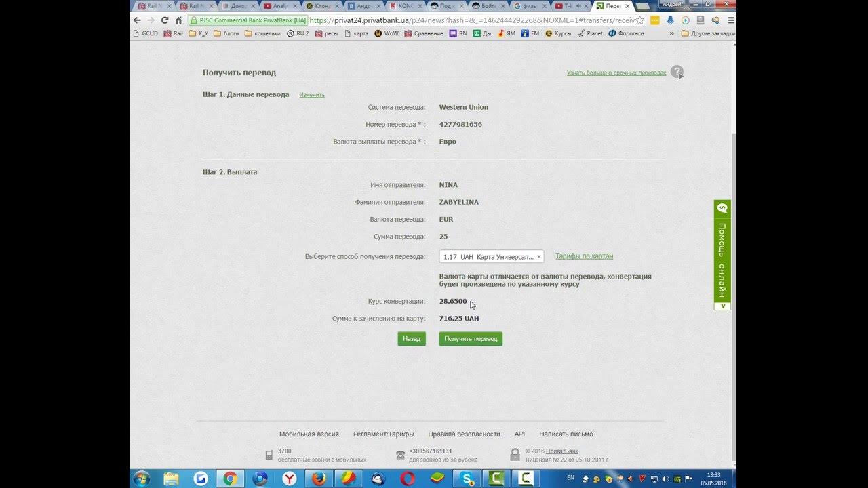Click the 'ПриватБанк' copyright link
868x488 pixels.
562,451
